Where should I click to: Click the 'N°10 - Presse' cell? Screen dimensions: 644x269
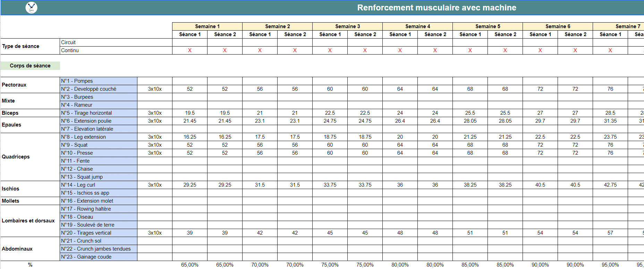click(x=99, y=153)
